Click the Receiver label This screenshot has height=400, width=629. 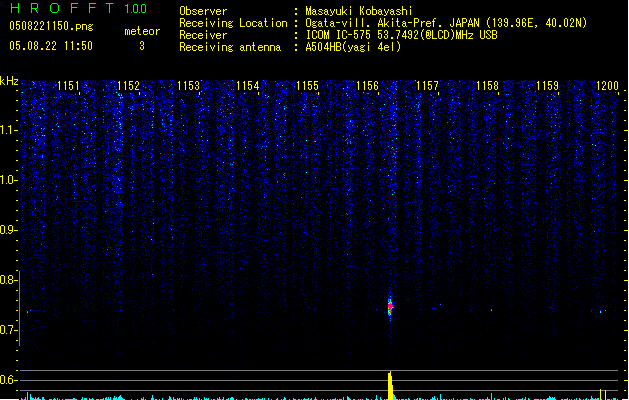tap(203, 35)
